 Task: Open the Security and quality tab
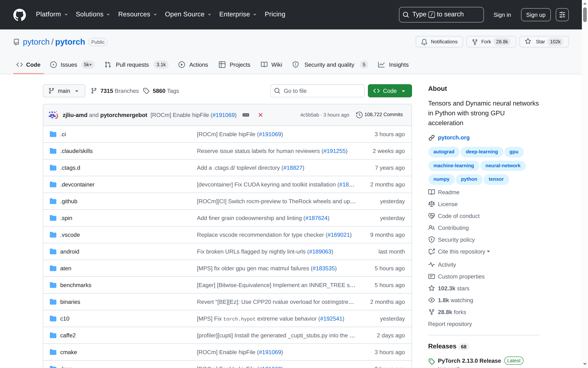tap(331, 65)
